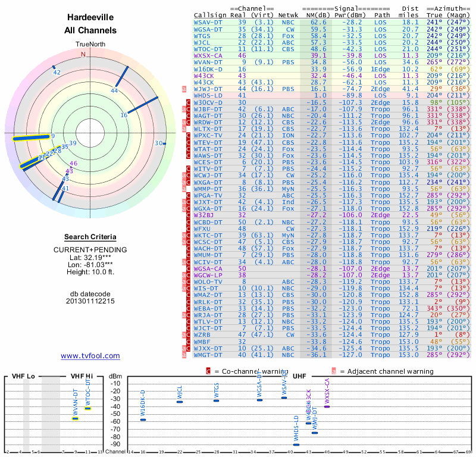Click the co-channel icon beside WTAT-DT
This screenshot has width=476, height=457.
click(x=188, y=149)
